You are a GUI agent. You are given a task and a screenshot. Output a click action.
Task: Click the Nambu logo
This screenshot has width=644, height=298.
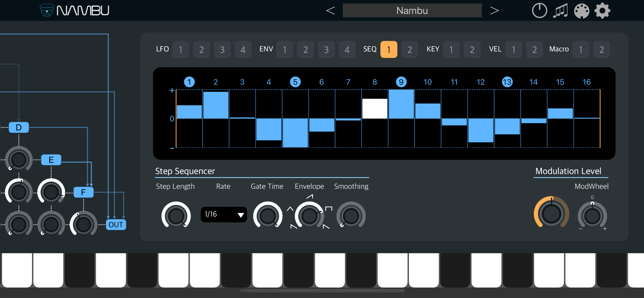pyautogui.click(x=74, y=10)
